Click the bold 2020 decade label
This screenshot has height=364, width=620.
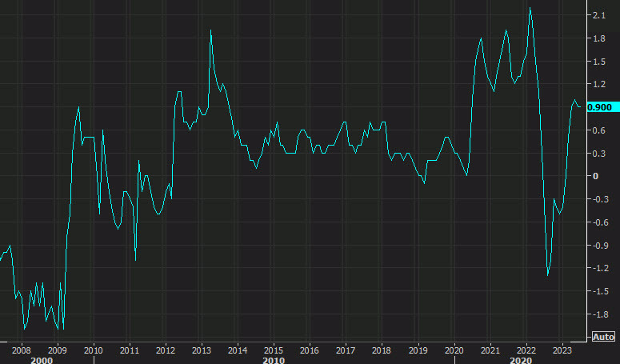(521, 360)
